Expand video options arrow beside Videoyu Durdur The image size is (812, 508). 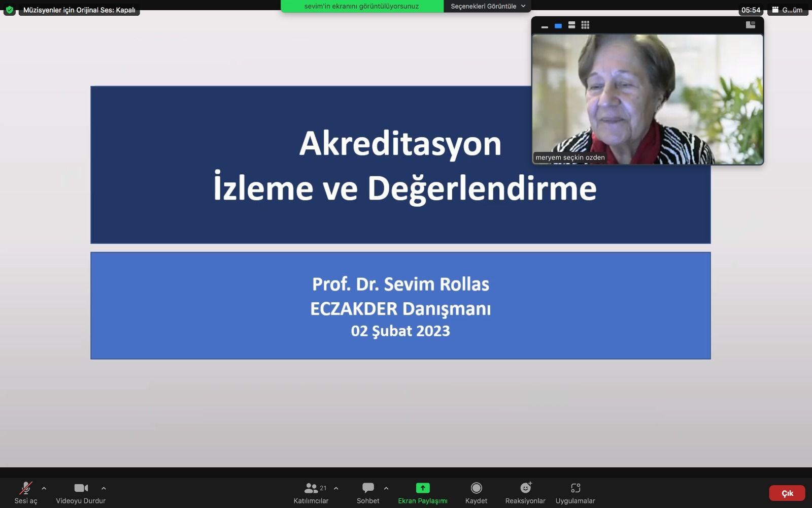pyautogui.click(x=104, y=488)
